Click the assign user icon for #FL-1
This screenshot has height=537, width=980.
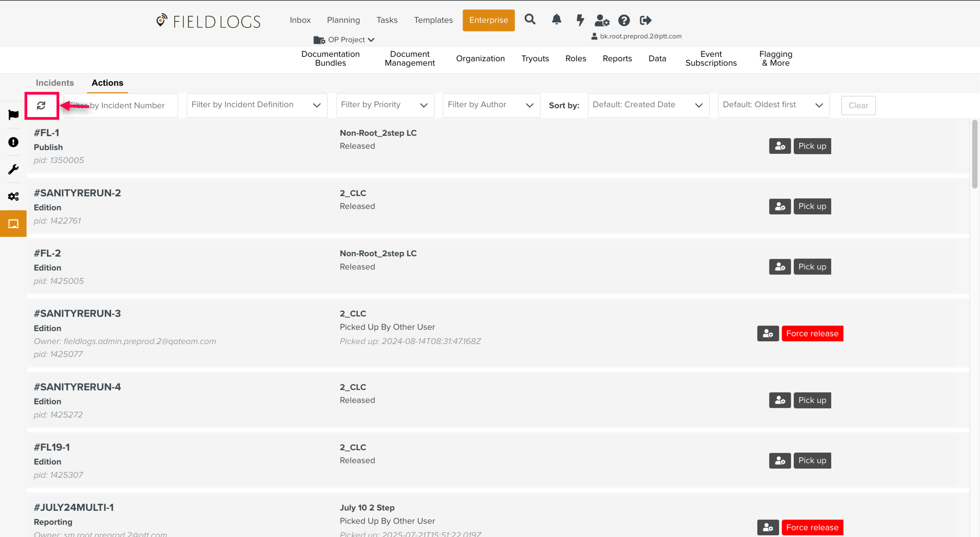click(779, 146)
